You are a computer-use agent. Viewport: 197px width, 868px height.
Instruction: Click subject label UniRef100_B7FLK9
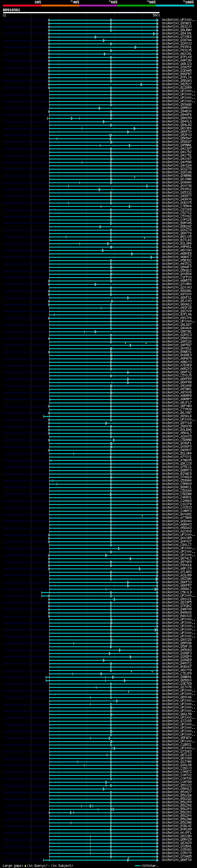pos(176,57)
